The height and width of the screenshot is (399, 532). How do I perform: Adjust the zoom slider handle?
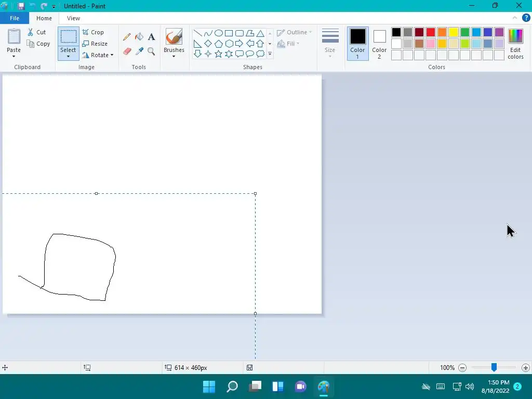click(x=494, y=367)
